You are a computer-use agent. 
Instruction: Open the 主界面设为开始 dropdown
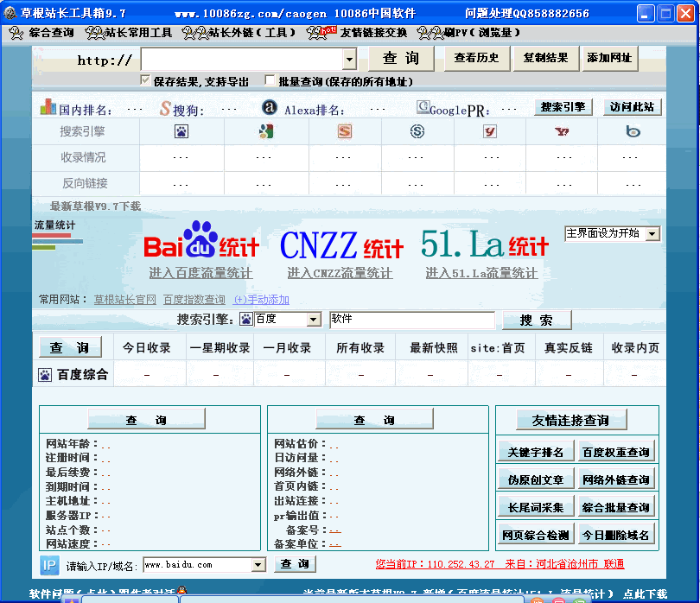coord(652,234)
